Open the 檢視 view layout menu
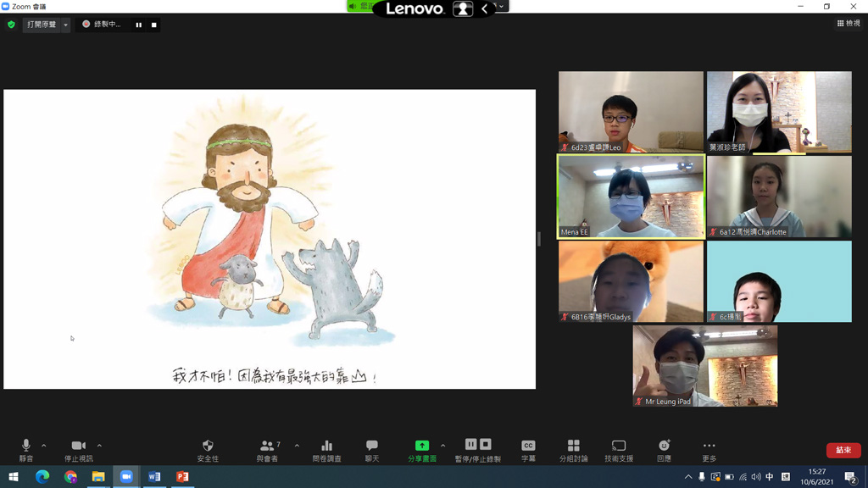Screen dimensions: 868x488 tap(849, 23)
